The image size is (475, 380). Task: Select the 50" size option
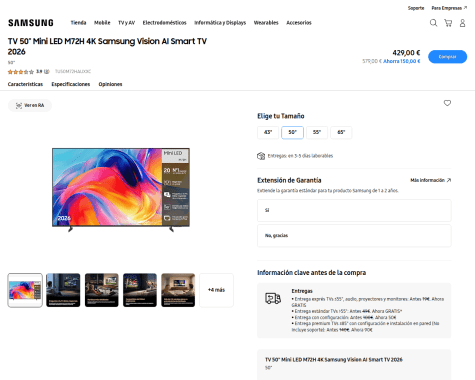pyautogui.click(x=292, y=132)
